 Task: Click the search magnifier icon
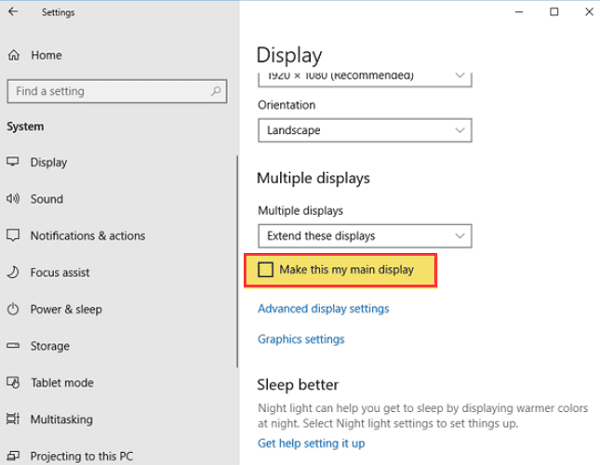pyautogui.click(x=216, y=91)
